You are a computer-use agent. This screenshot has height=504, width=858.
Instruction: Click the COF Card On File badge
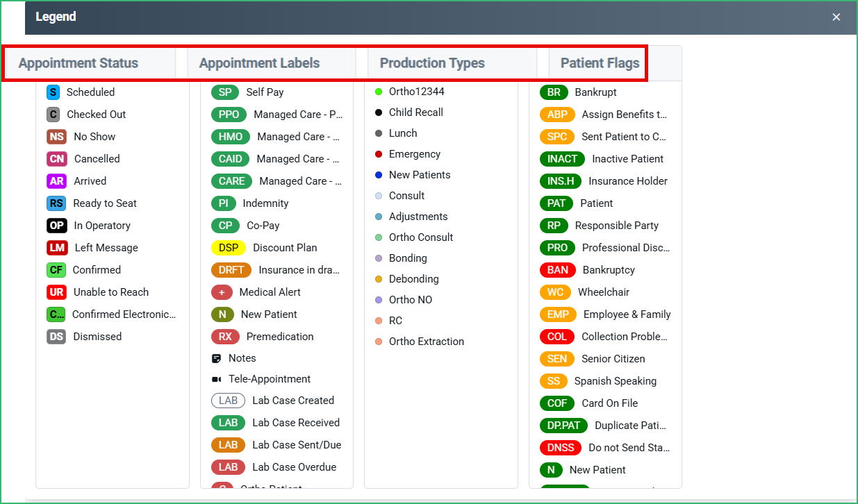click(557, 403)
